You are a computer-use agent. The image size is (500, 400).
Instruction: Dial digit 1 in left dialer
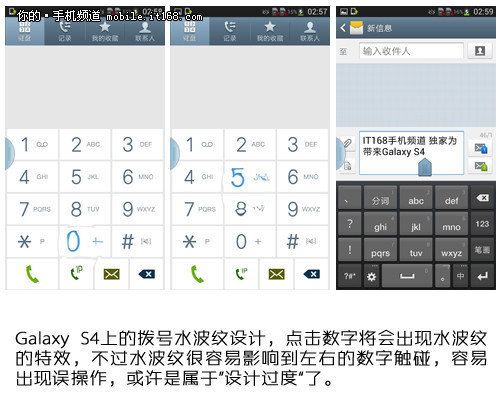32,145
